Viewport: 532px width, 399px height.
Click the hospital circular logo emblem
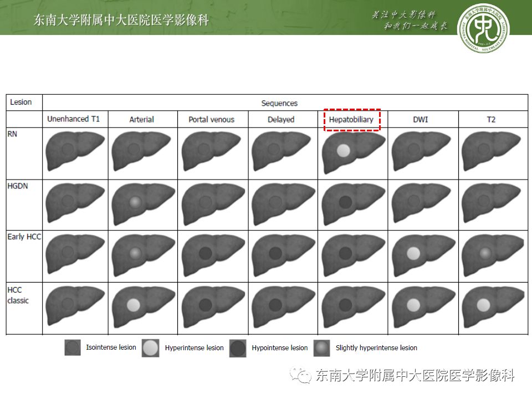click(483, 28)
